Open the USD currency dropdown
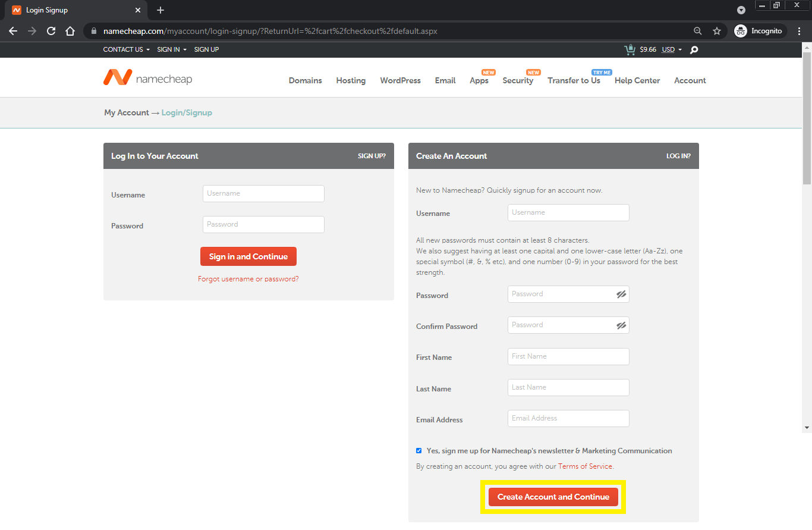Screen dimensions: 812x530 672,49
